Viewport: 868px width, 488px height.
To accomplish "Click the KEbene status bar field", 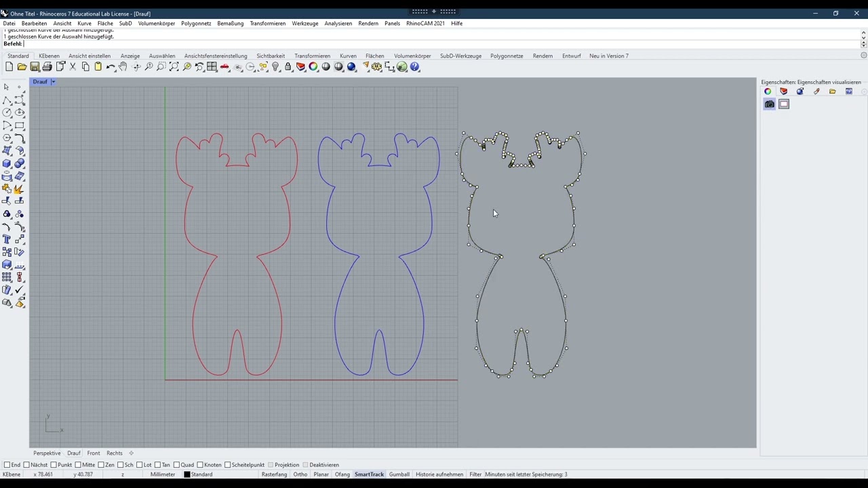I will pos(12,474).
